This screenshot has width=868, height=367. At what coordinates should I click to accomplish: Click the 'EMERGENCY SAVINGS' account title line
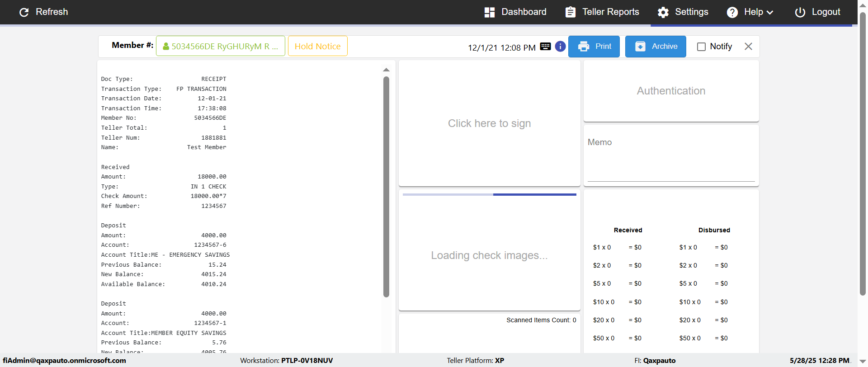click(165, 255)
